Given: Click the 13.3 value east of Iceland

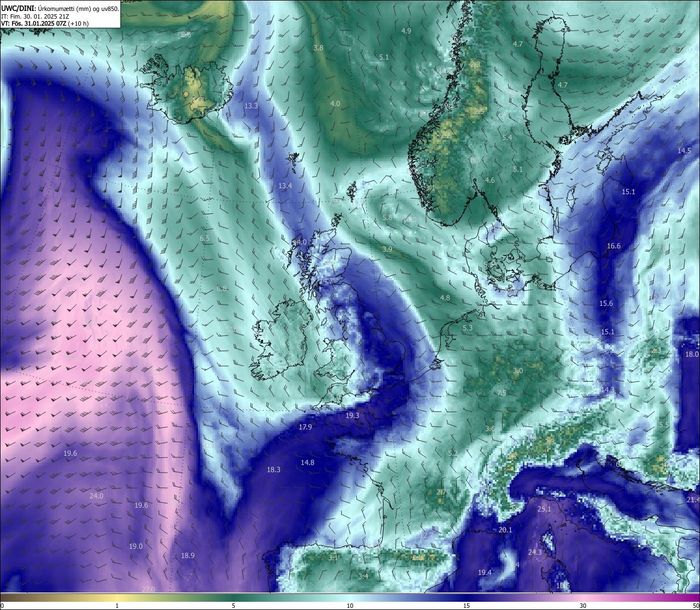Looking at the screenshot, I should coord(251,106).
